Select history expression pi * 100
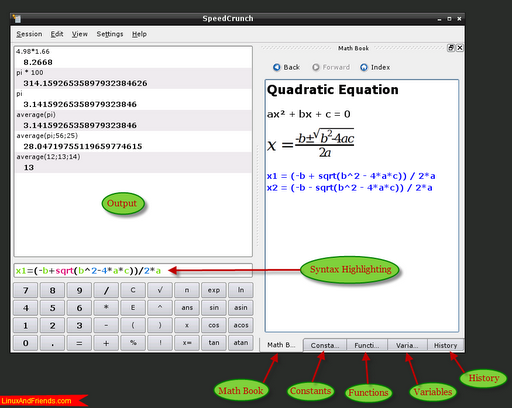512x408 pixels. point(30,73)
